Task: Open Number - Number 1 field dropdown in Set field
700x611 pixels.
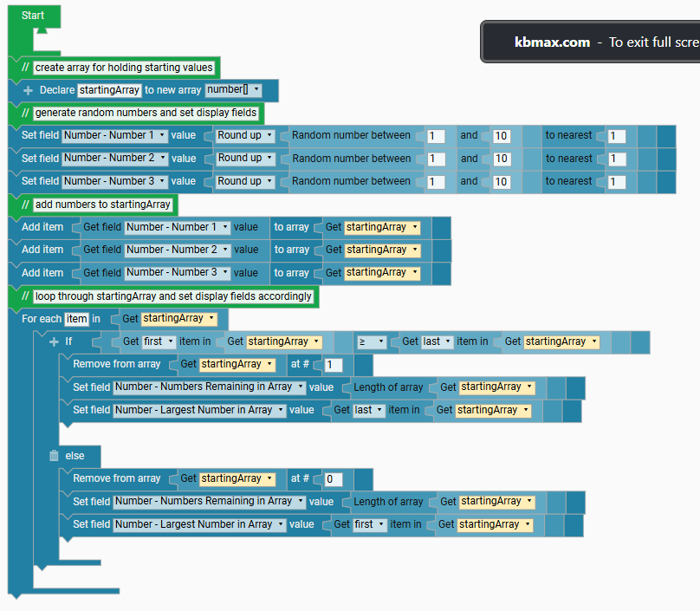Action: 115,135
